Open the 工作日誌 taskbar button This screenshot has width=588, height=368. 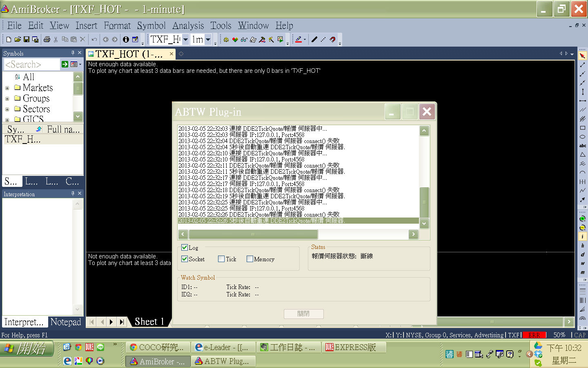[x=288, y=347]
